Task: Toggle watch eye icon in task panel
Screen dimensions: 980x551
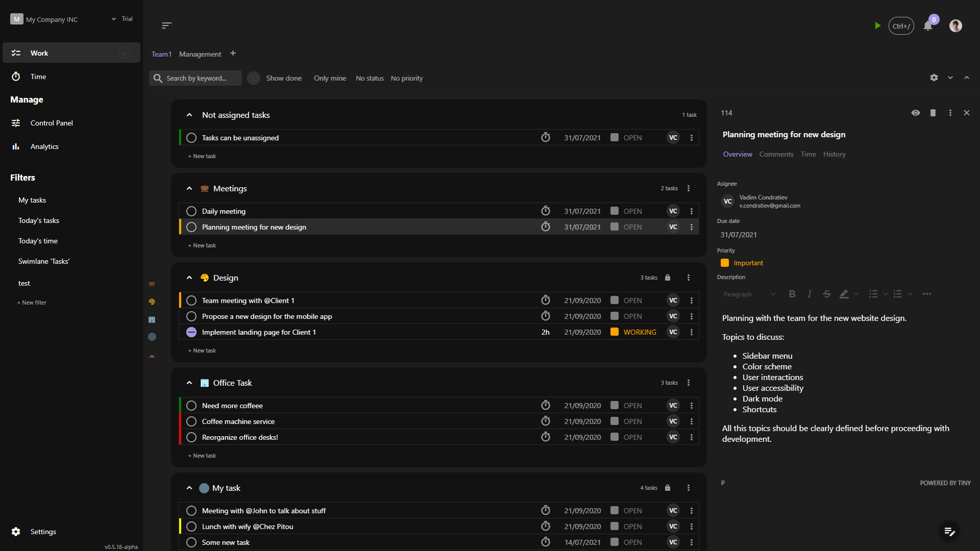Action: pyautogui.click(x=916, y=113)
